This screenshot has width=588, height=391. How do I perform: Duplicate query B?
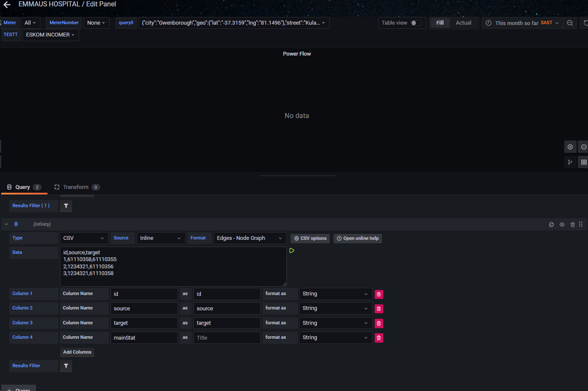[551, 225]
